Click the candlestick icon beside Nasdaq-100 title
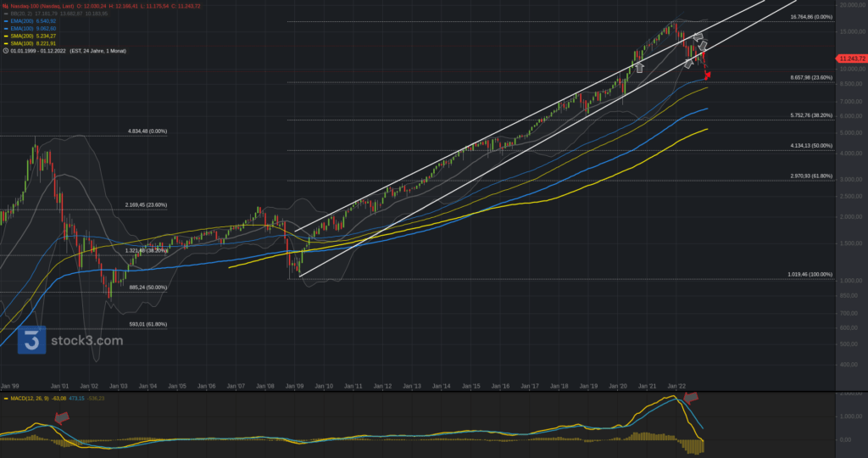 [x=5, y=6]
